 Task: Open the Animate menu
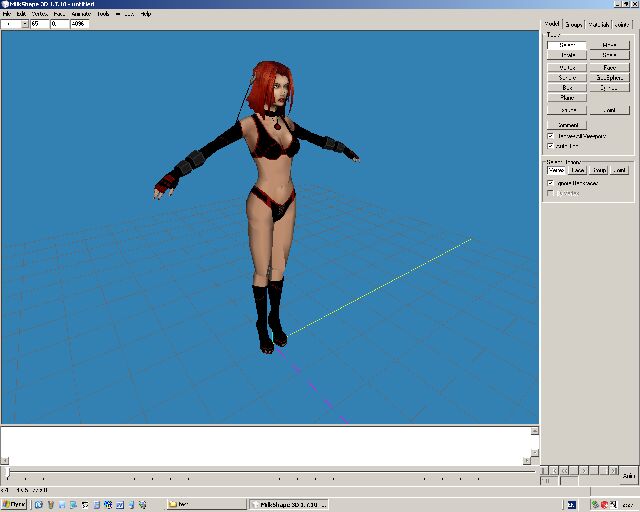(x=81, y=14)
